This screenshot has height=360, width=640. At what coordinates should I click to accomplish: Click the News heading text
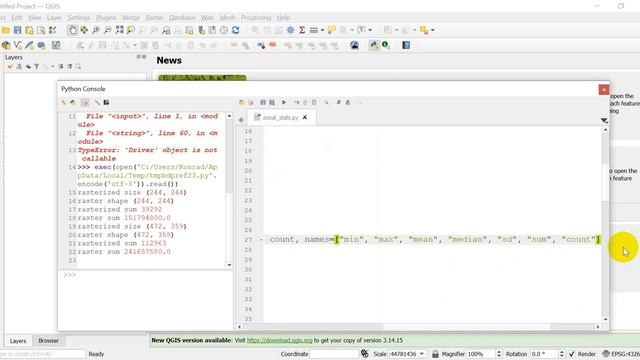(x=169, y=60)
